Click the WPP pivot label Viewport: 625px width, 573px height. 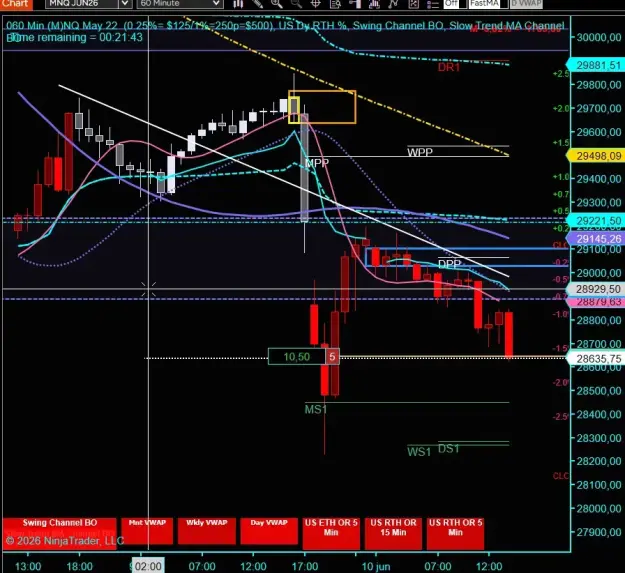click(420, 152)
